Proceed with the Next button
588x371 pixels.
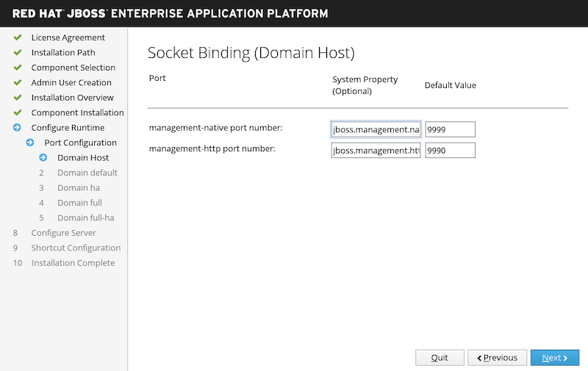(x=555, y=358)
